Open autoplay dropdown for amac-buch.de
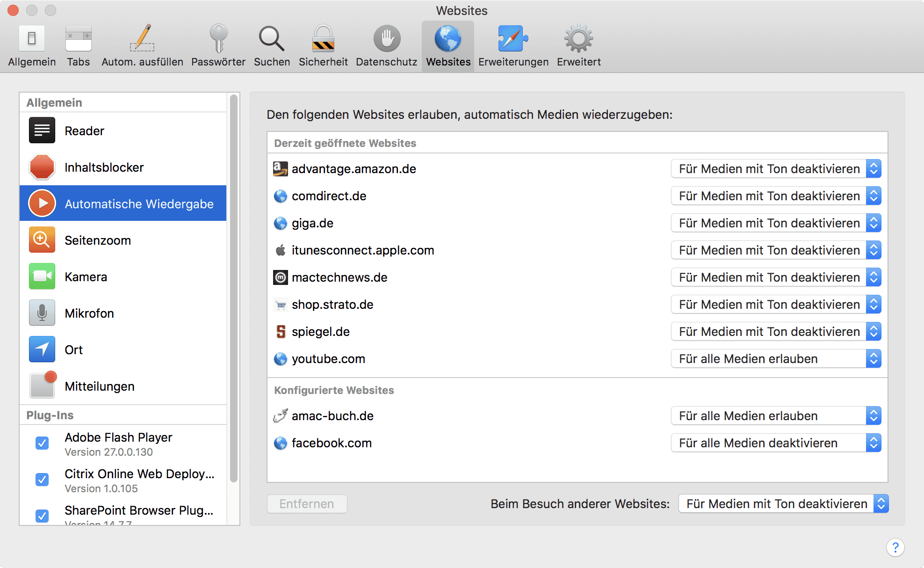The height and width of the screenshot is (568, 924). click(x=776, y=416)
